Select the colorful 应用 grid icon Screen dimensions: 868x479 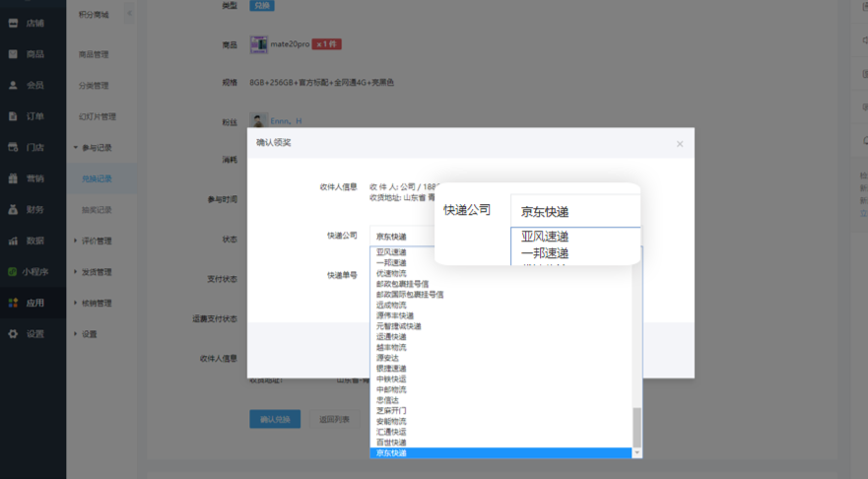[x=13, y=303]
